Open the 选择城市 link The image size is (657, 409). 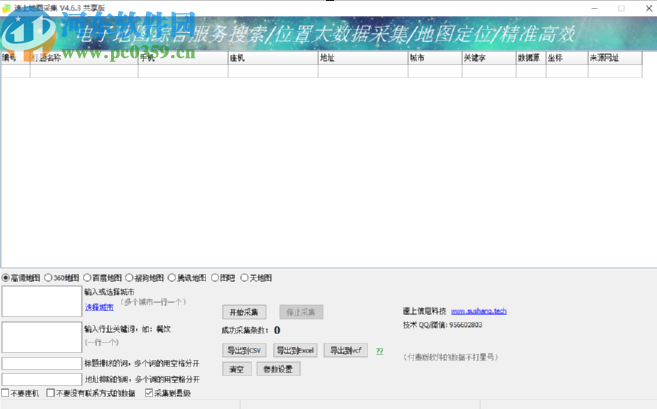[x=99, y=307]
